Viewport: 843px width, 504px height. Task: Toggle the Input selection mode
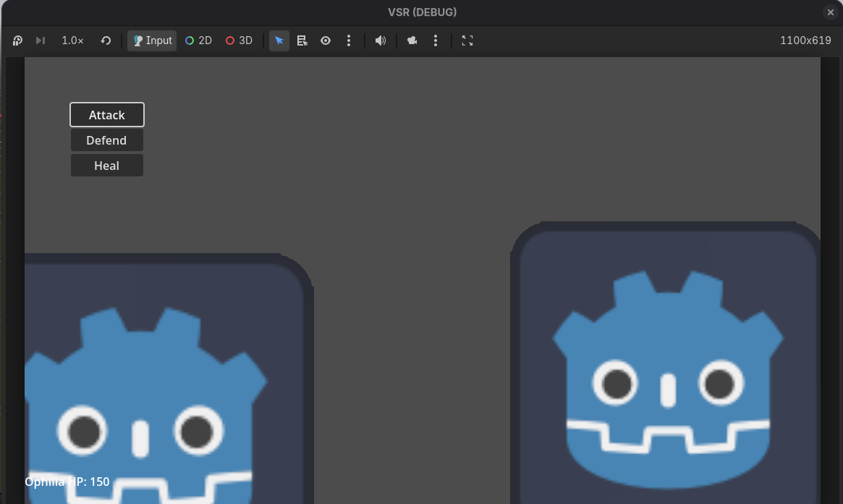pos(152,40)
